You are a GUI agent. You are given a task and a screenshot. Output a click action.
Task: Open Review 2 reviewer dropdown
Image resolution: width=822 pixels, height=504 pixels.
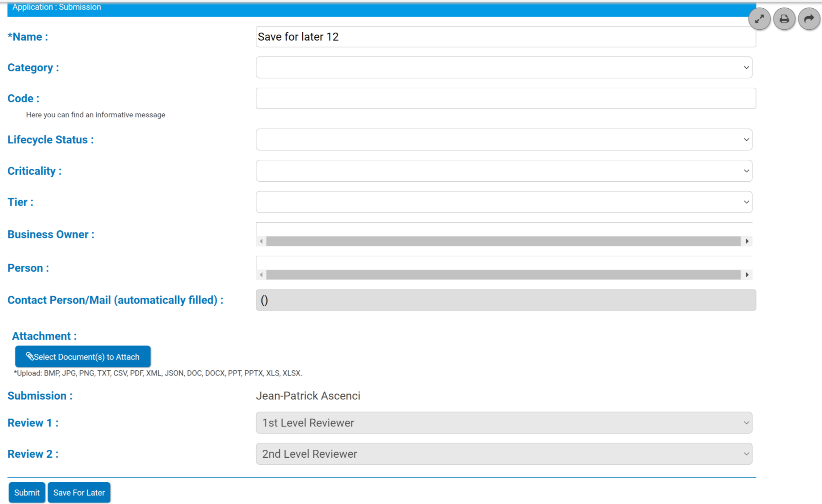[x=504, y=454]
